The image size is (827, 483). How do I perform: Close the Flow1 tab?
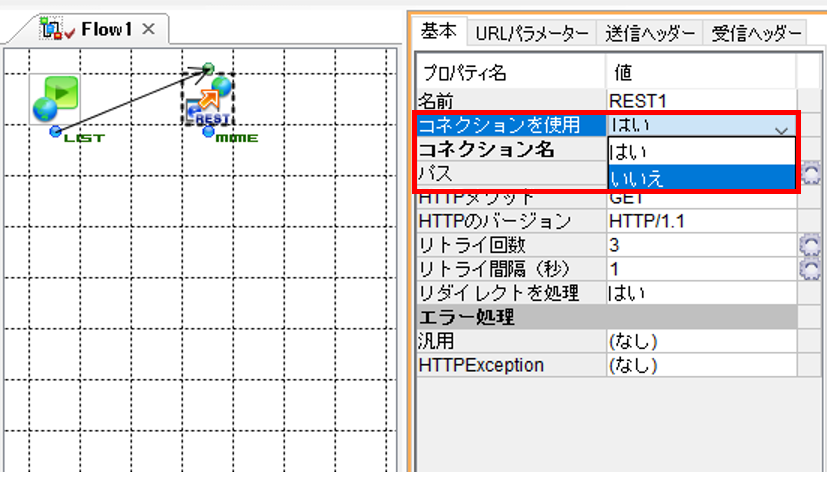(149, 29)
